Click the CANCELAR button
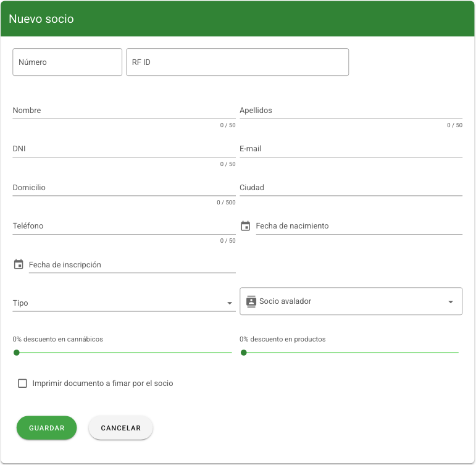 point(120,428)
